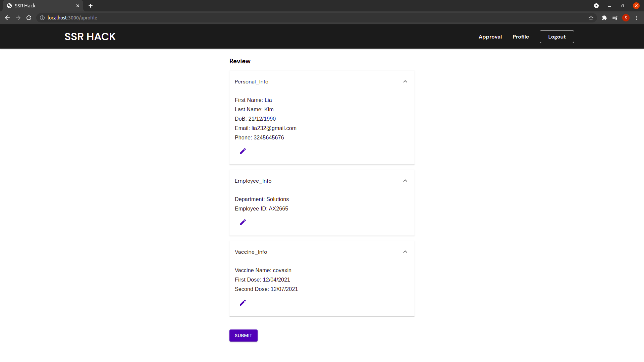
Task: View site information icon
Action: click(42, 18)
